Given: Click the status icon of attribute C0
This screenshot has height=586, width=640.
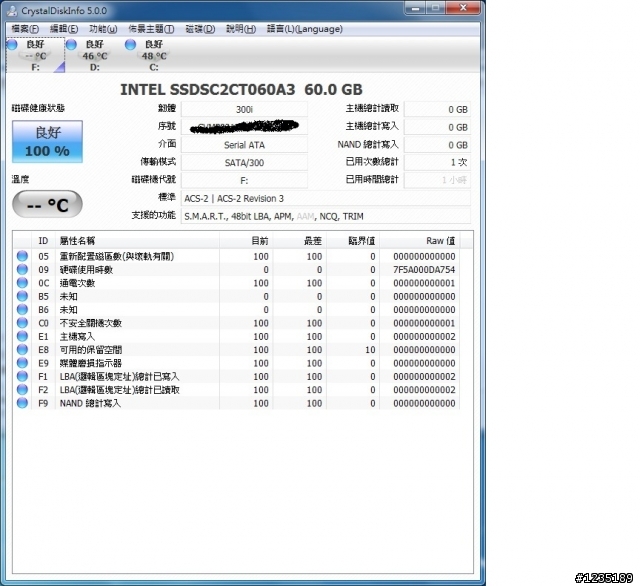Looking at the screenshot, I should click(x=22, y=323).
